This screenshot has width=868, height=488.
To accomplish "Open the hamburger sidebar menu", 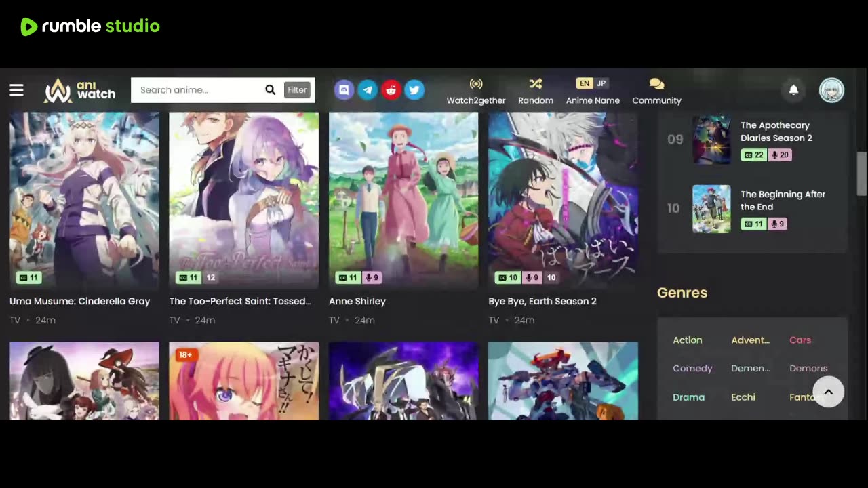I will (x=16, y=90).
